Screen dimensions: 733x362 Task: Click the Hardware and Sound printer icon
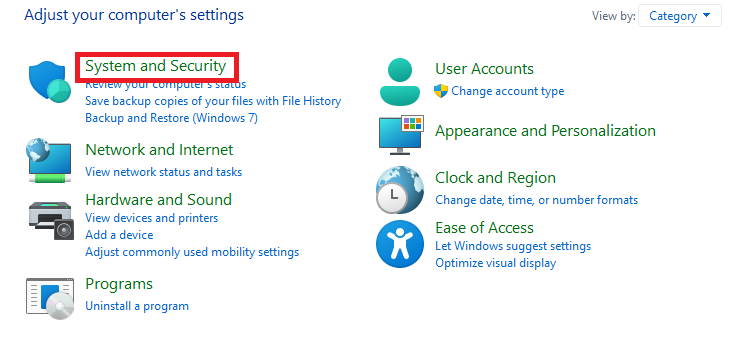(50, 220)
